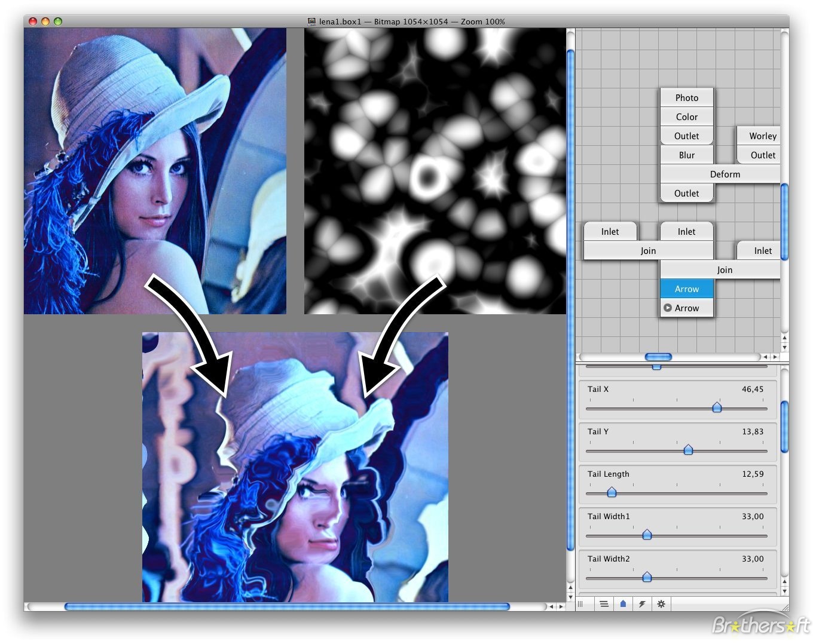Click the document icon in the title bar
Viewport: 813px width, 644px height.
click(311, 22)
